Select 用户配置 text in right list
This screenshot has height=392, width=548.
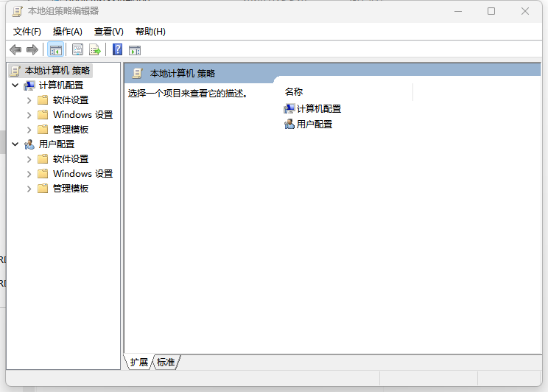315,124
